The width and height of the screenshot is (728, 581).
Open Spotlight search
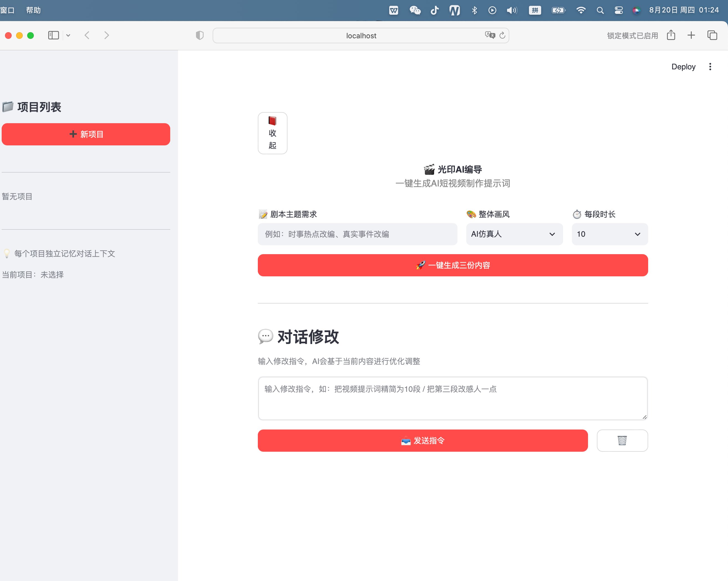point(600,11)
